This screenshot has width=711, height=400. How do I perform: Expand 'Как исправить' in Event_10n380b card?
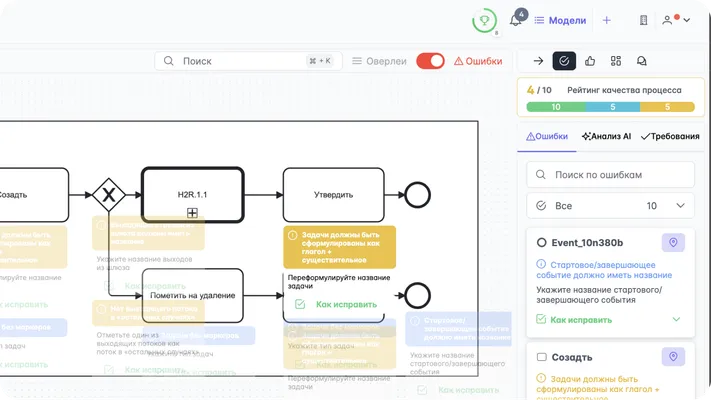tap(676, 320)
